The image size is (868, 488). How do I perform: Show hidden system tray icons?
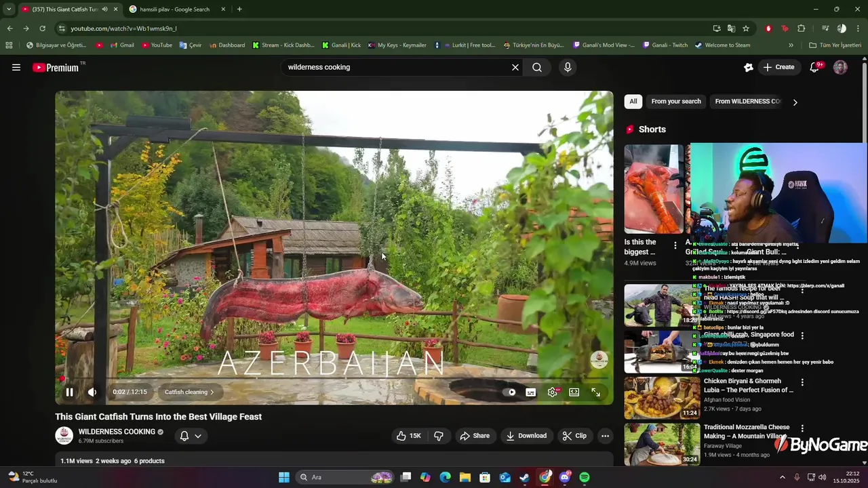point(782,477)
